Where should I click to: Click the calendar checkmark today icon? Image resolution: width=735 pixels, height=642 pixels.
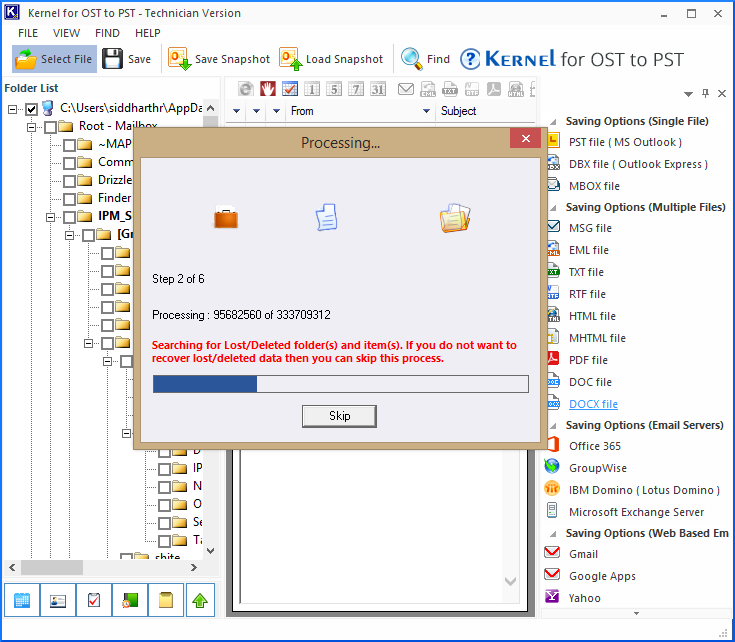coord(290,89)
